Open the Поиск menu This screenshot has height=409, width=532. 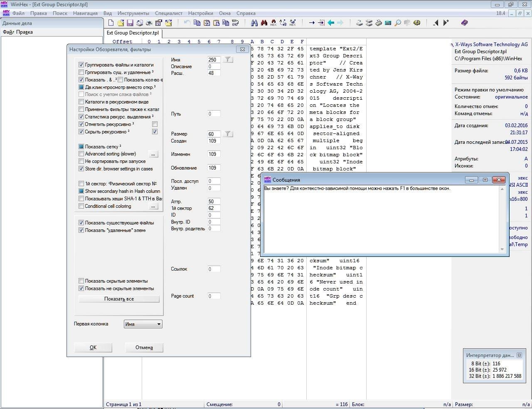60,13
